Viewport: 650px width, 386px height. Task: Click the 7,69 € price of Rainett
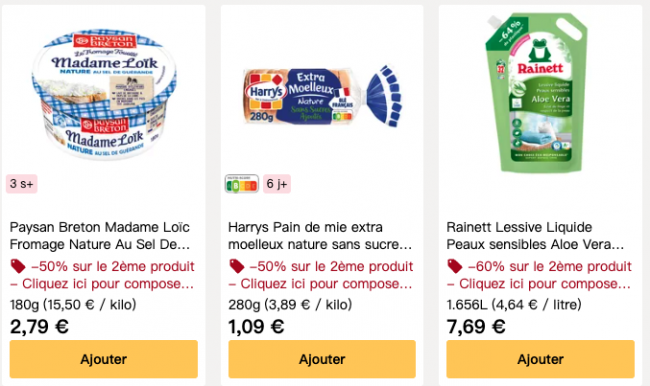coord(476,326)
